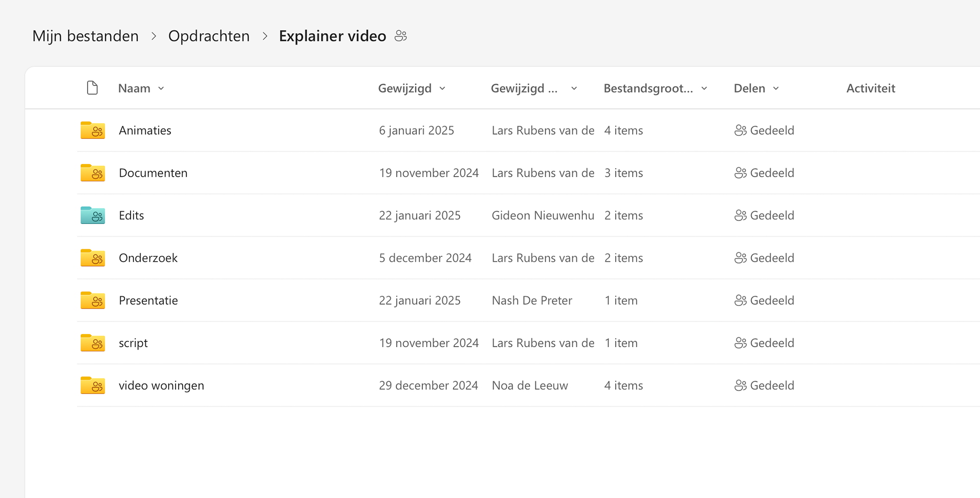Click the folder icon beside Documenten
This screenshot has width=980, height=498.
[x=92, y=173]
